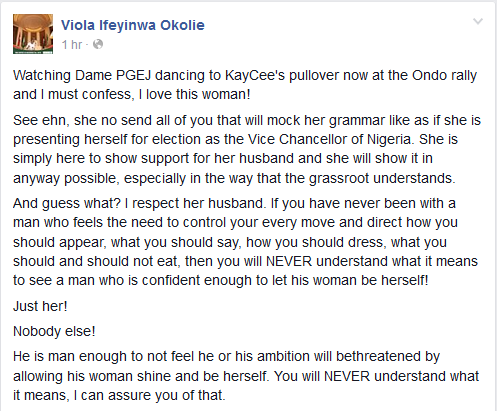Click the 'Nobody else!' text line
497x411 pixels.
click(x=54, y=331)
